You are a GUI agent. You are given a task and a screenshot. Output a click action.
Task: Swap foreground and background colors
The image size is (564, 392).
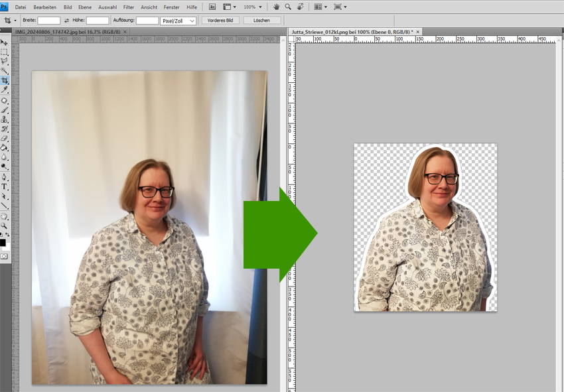point(7,235)
